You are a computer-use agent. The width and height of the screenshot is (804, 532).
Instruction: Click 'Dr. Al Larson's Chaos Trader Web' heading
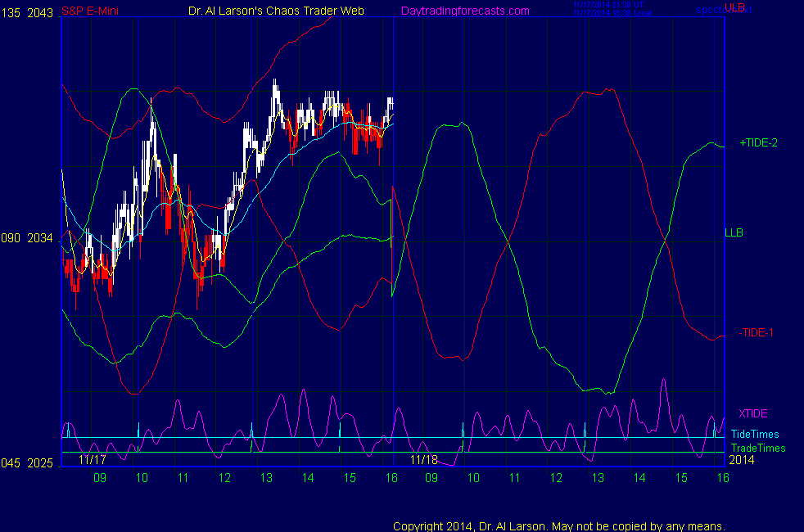[276, 11]
